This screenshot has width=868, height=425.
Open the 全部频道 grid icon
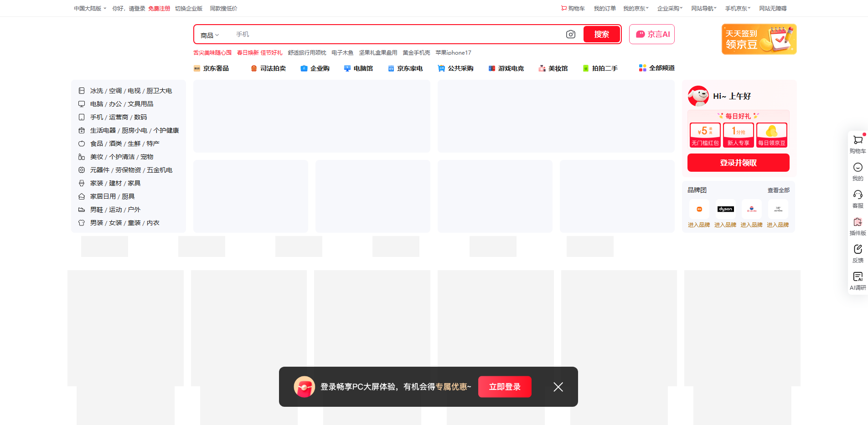[x=642, y=68]
